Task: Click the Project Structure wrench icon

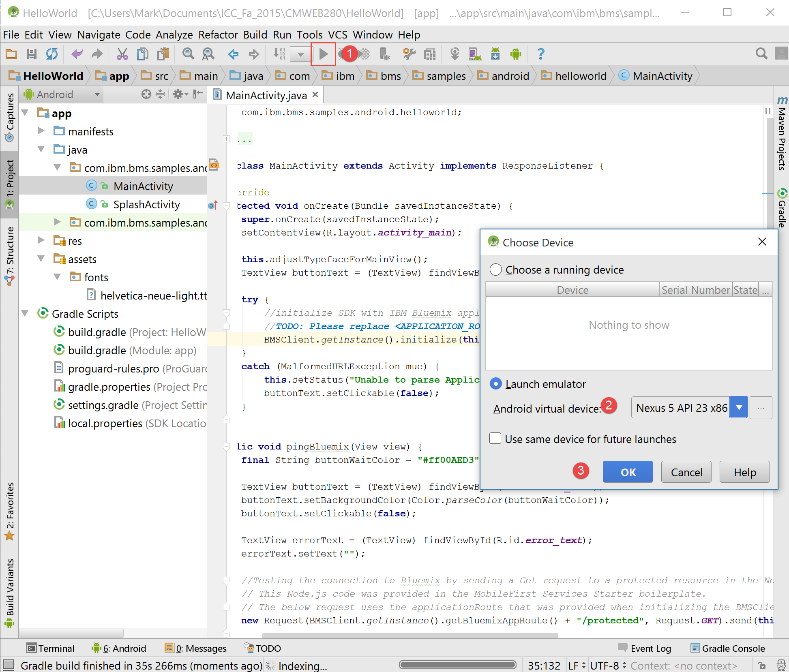Action: [409, 54]
